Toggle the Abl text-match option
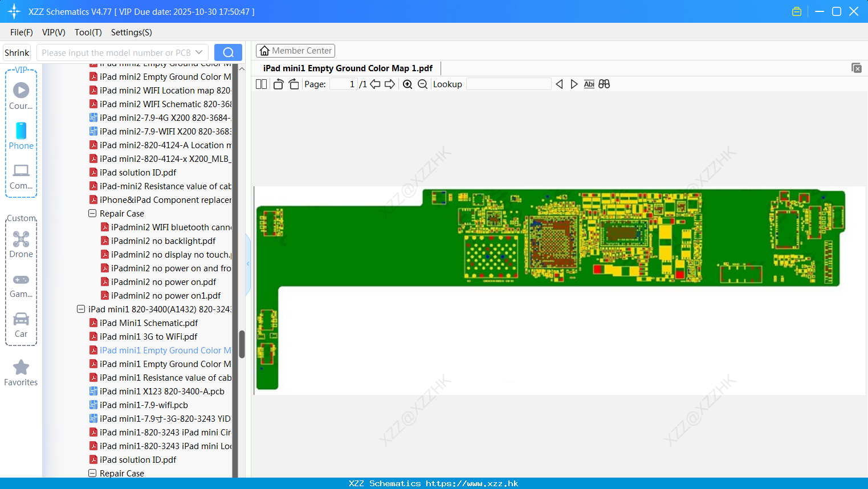 pyautogui.click(x=589, y=84)
